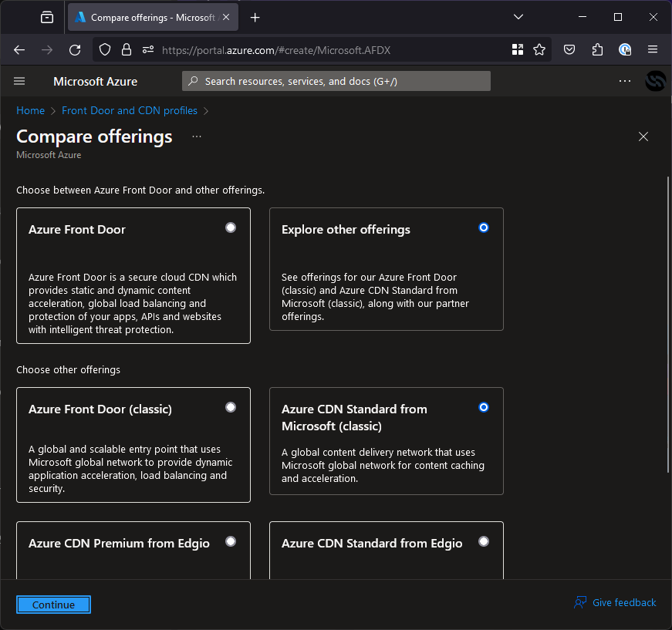Open the list all tabs dropdown

pos(518,17)
